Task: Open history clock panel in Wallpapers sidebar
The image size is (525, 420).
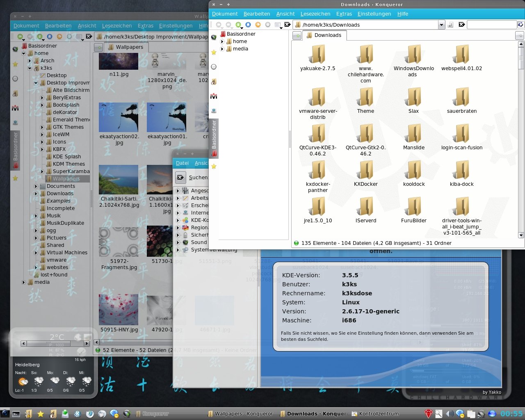Action: [x=15, y=79]
